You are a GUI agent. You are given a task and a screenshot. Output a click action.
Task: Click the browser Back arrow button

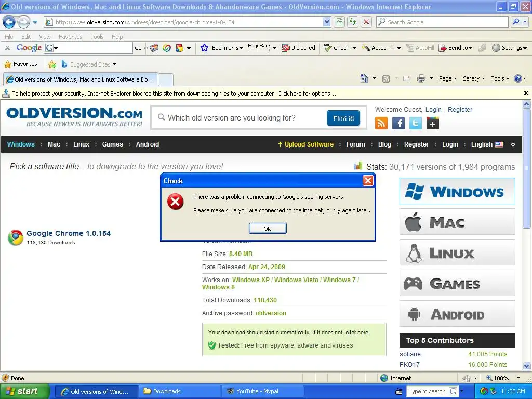pyautogui.click(x=9, y=22)
